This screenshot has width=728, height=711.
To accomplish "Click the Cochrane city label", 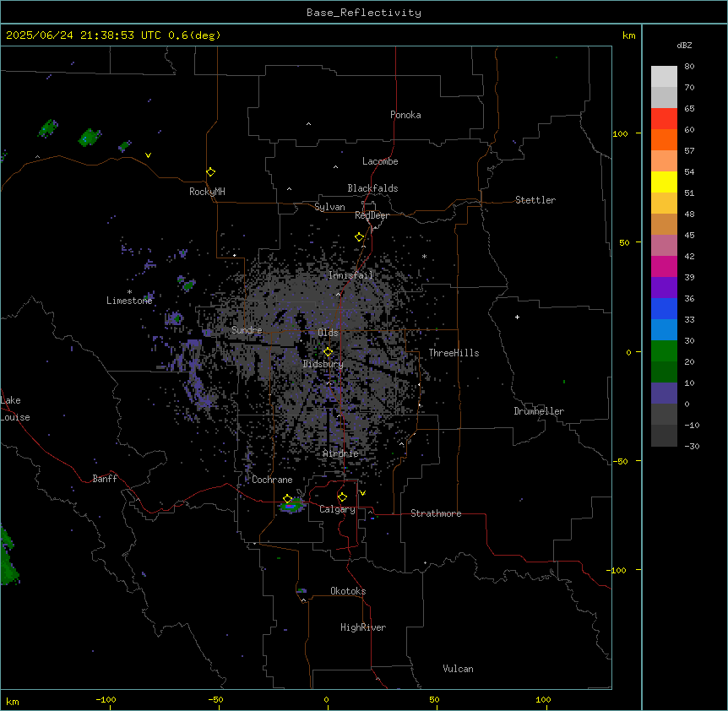I will pyautogui.click(x=272, y=480).
